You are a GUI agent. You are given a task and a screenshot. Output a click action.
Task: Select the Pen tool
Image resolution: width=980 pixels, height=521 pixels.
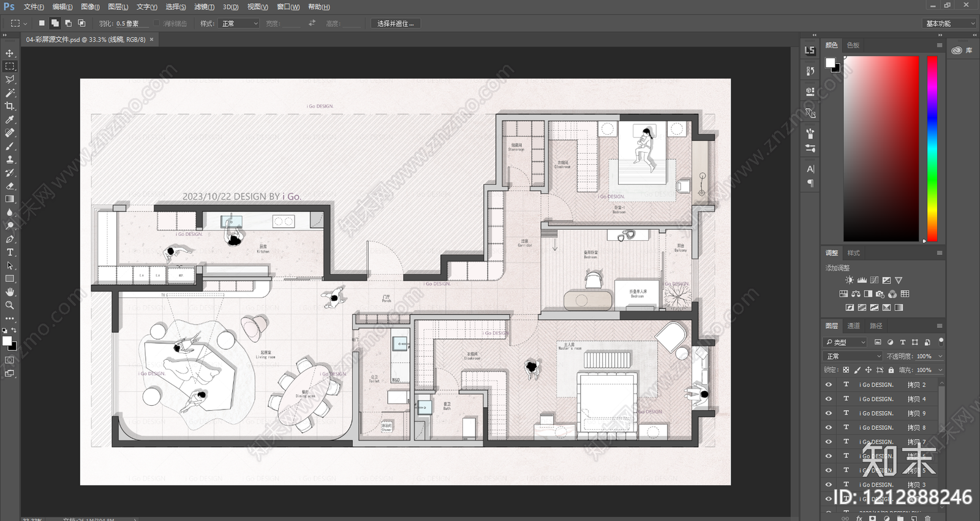[x=10, y=239]
